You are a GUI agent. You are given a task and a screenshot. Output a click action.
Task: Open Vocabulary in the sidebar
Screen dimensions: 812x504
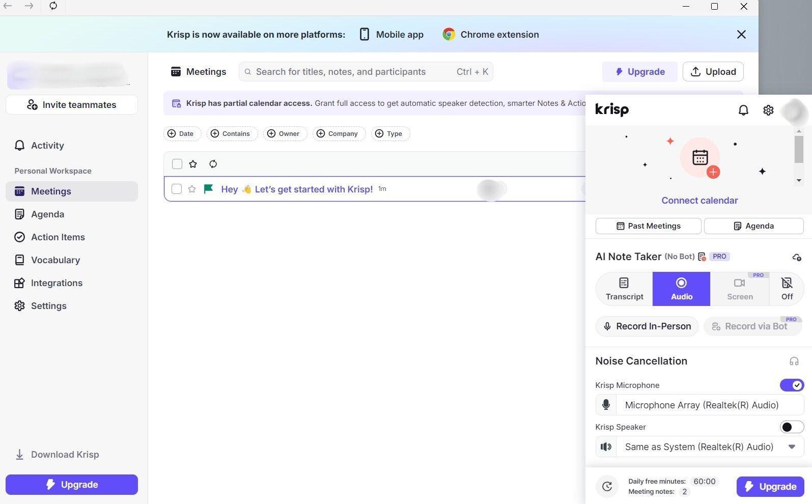point(72,260)
